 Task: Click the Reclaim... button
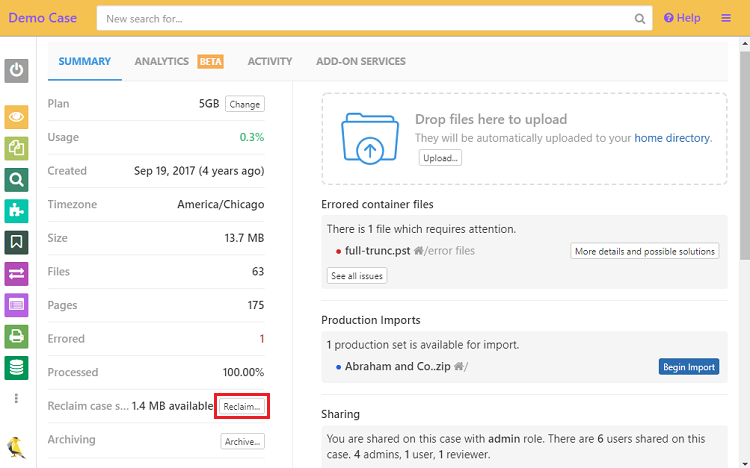[242, 407]
